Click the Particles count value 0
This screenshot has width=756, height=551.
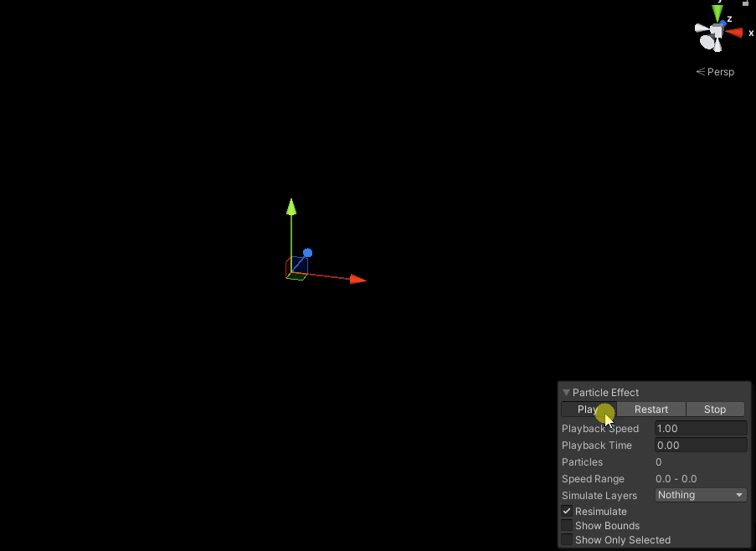coord(659,461)
